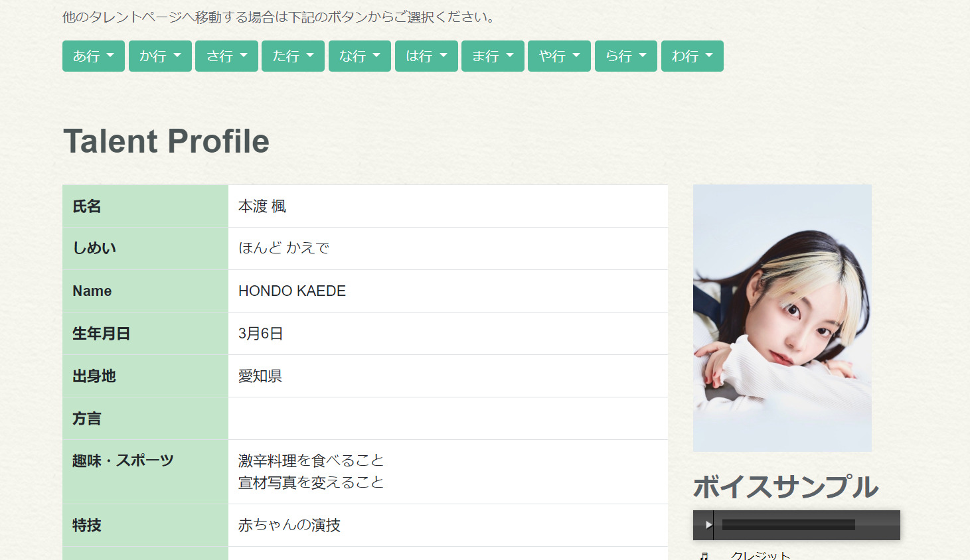This screenshot has height=560, width=970.
Task: Open the あ行 dropdown
Action: tap(94, 56)
